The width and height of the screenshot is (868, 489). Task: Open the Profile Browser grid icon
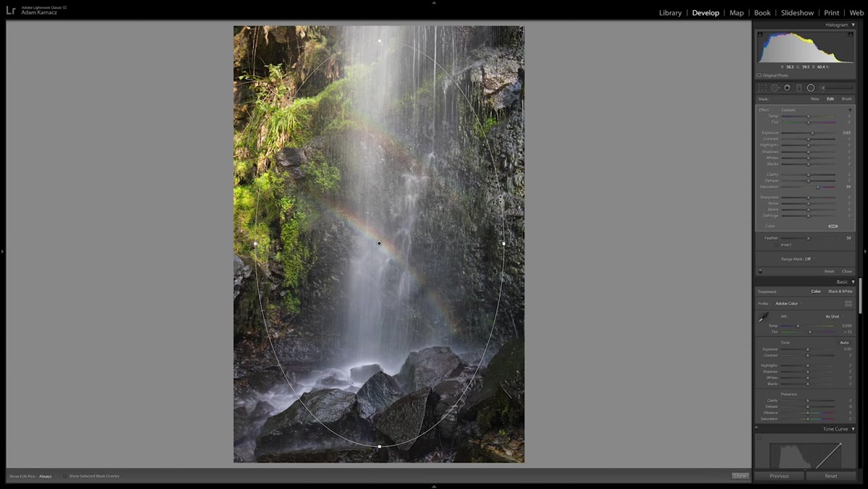coord(848,304)
